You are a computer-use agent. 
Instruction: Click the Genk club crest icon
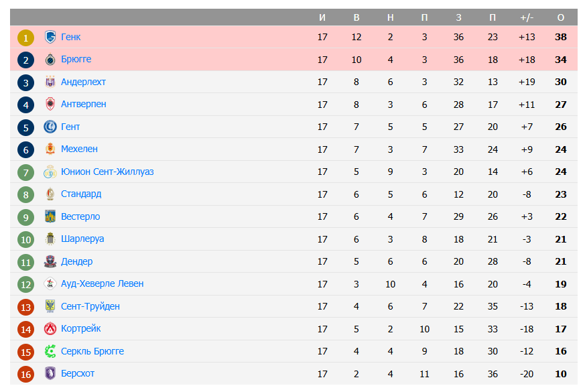click(50, 38)
